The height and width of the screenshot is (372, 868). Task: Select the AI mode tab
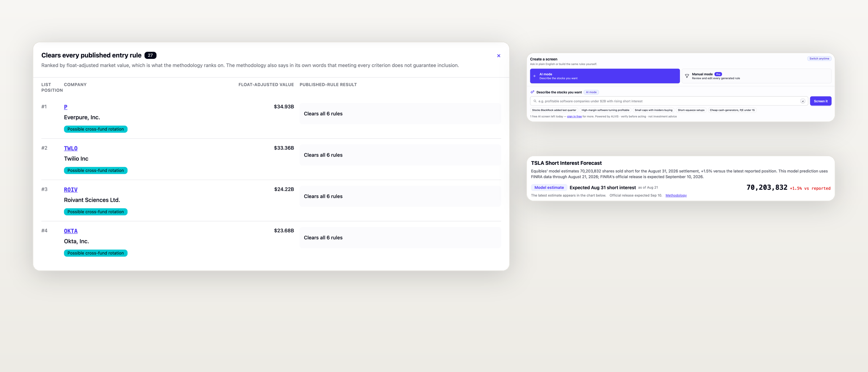[x=605, y=76]
